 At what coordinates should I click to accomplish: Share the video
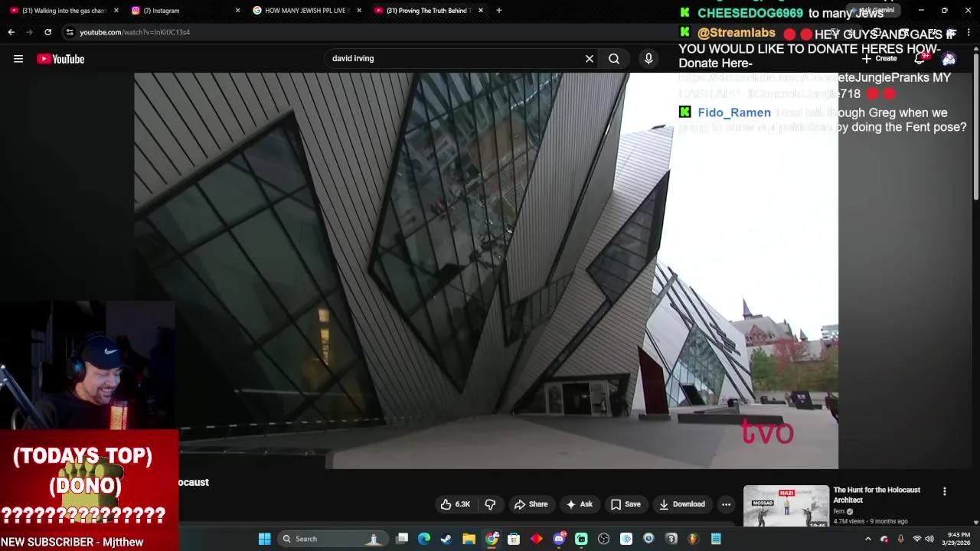(x=531, y=504)
